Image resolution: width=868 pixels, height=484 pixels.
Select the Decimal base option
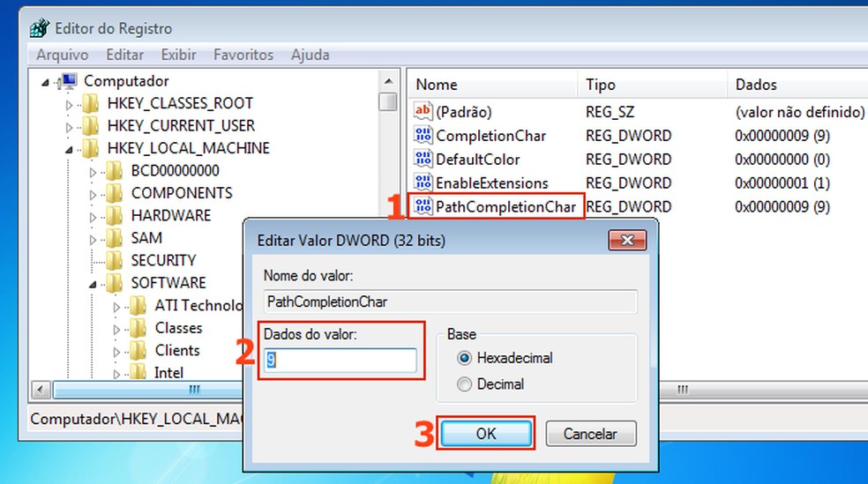[465, 383]
